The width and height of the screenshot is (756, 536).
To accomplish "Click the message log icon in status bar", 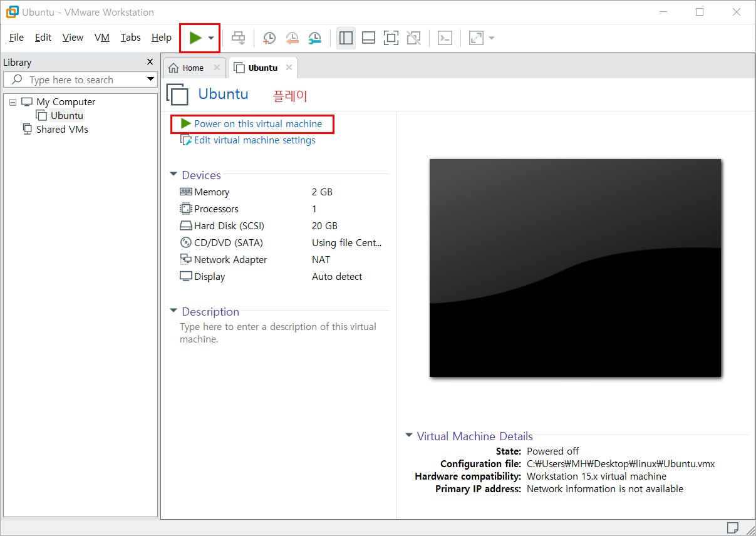I will [x=733, y=527].
